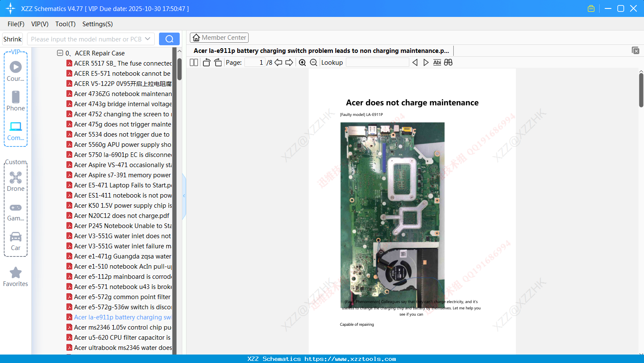Open Acer e5-112p mainboard is corroded PDF

[x=119, y=277]
